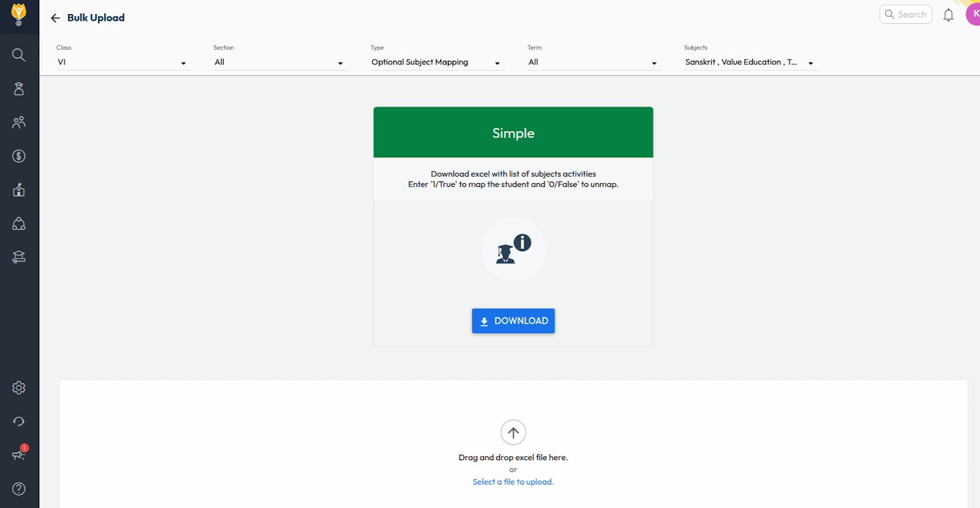Viewport: 980px width, 508px height.
Task: Expand the Section dropdown
Action: (279, 63)
